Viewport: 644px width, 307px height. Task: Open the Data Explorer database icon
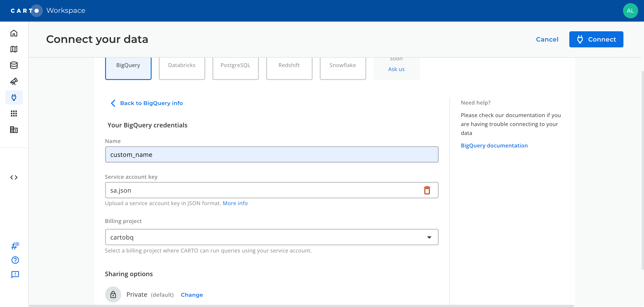[x=14, y=65]
